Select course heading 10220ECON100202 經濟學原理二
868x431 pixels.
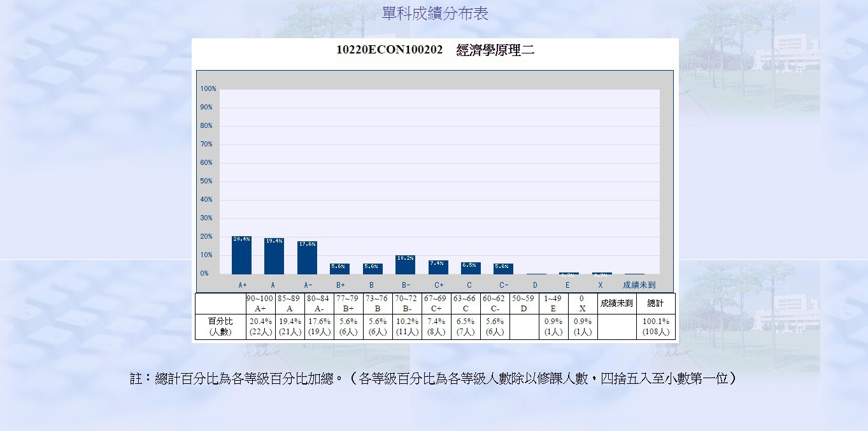coord(435,50)
